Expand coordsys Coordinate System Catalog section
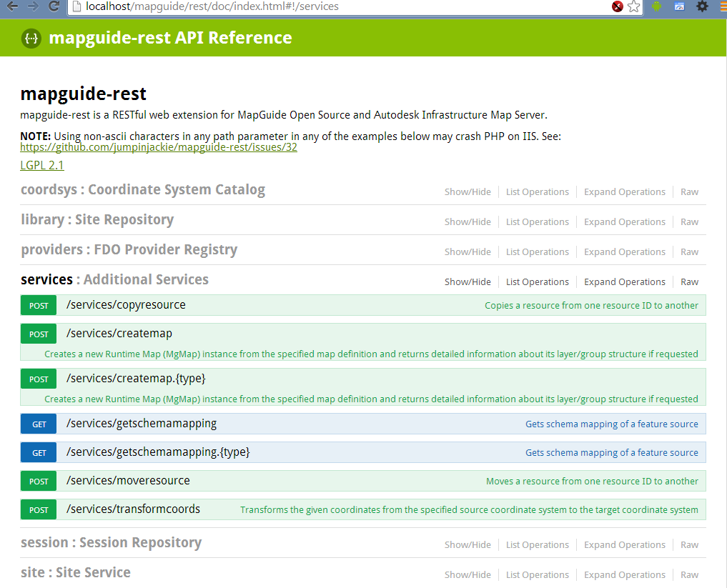This screenshot has width=727, height=588. 143,190
